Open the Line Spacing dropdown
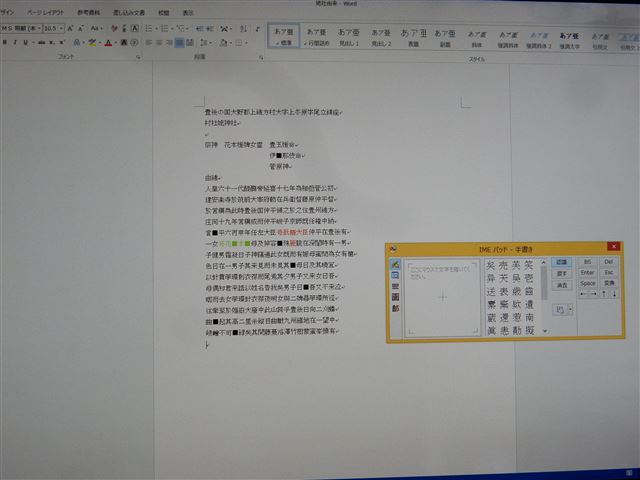640x480 pixels. 206,42
